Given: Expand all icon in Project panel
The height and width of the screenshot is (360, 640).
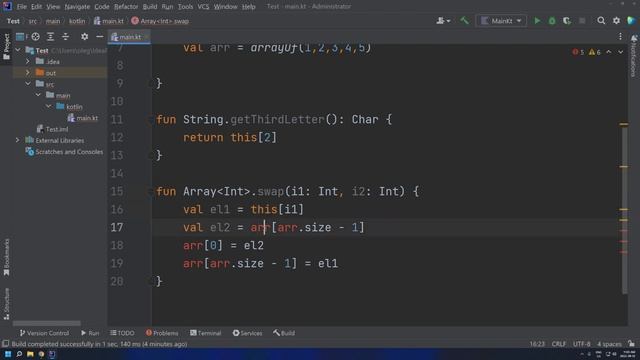Looking at the screenshot, I should (x=50, y=37).
